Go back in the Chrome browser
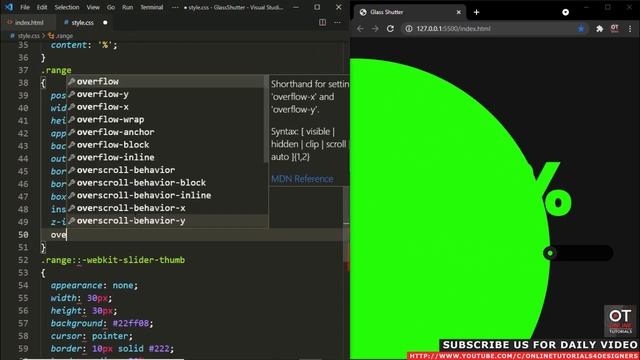This screenshot has height=360, width=640. [360, 29]
